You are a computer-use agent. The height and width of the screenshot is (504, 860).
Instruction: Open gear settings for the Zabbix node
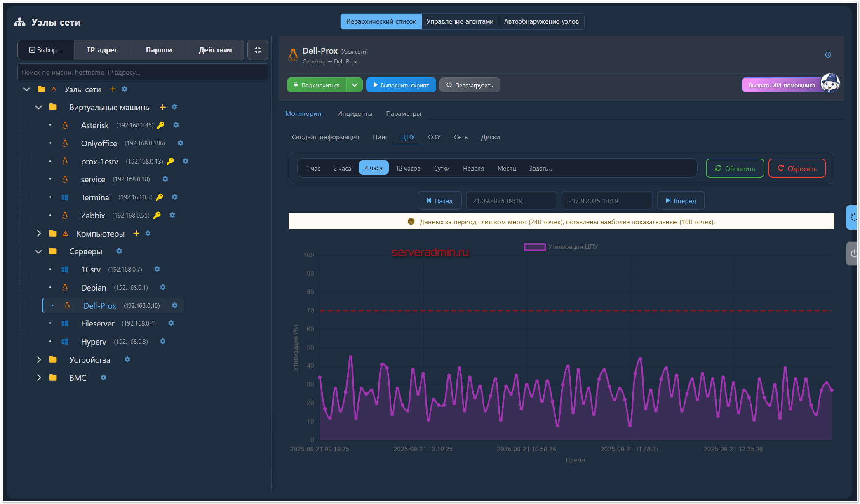click(172, 215)
